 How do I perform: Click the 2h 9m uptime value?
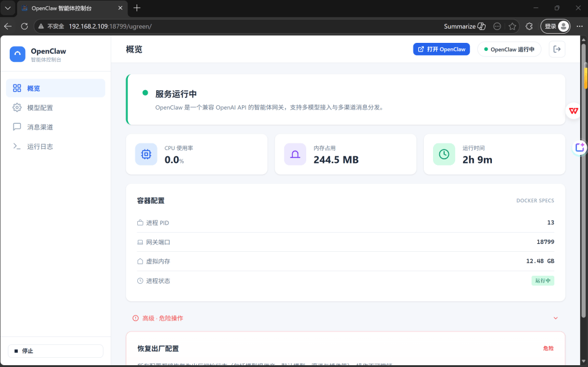(x=477, y=160)
